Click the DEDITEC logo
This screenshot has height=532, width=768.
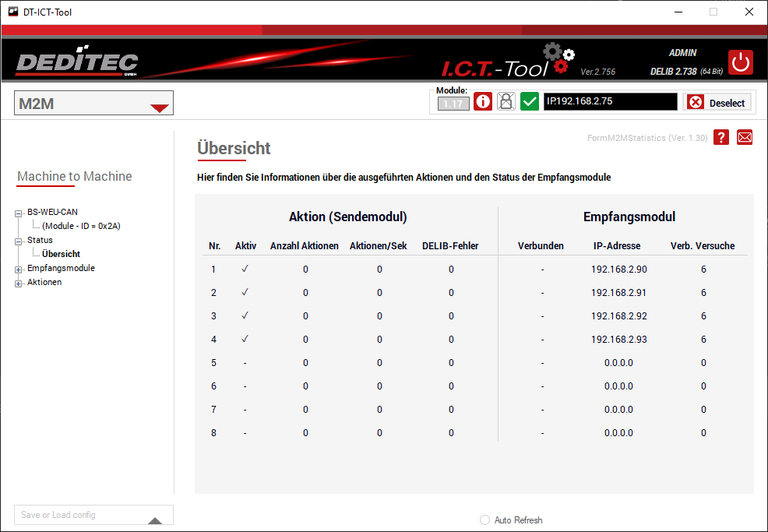[x=77, y=63]
